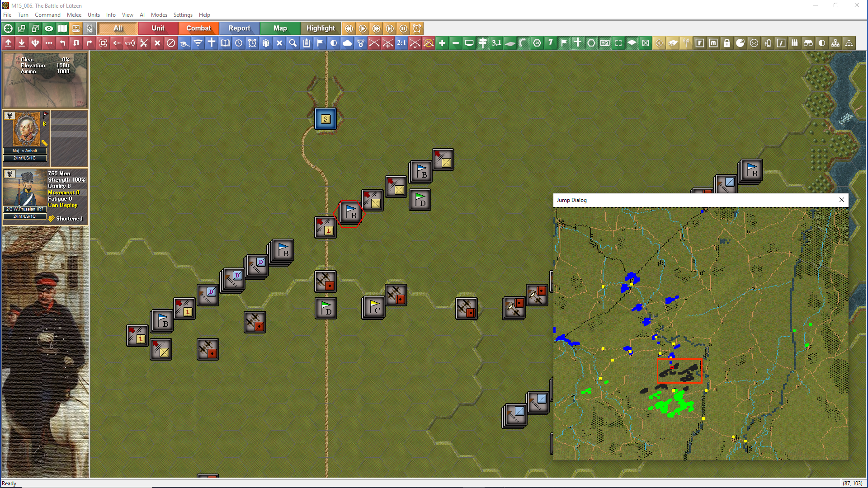Toggle the hex outline display button
Viewport: 868px width, 488px height.
coord(591,43)
